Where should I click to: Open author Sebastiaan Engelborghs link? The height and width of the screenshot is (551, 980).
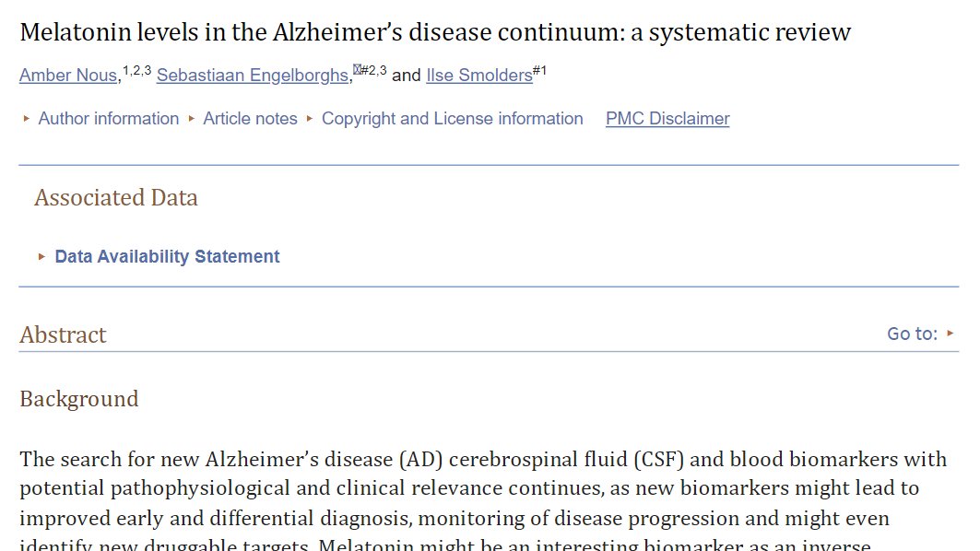pos(253,76)
